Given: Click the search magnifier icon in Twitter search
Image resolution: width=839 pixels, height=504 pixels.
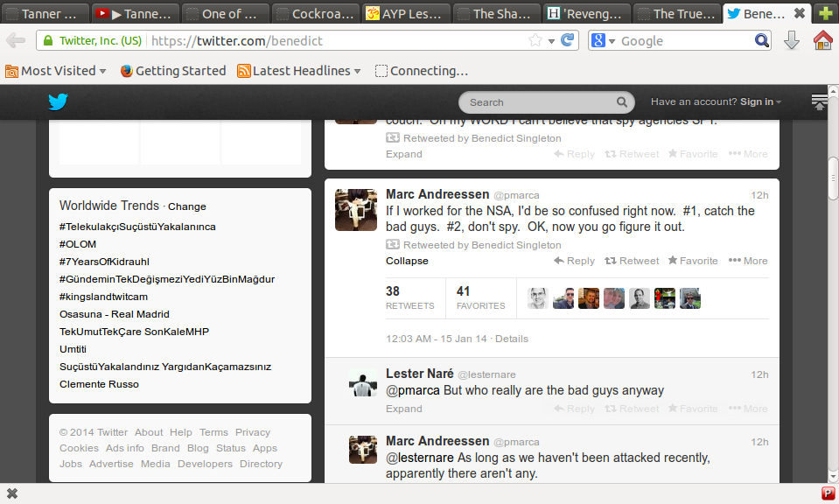Looking at the screenshot, I should coord(621,101).
